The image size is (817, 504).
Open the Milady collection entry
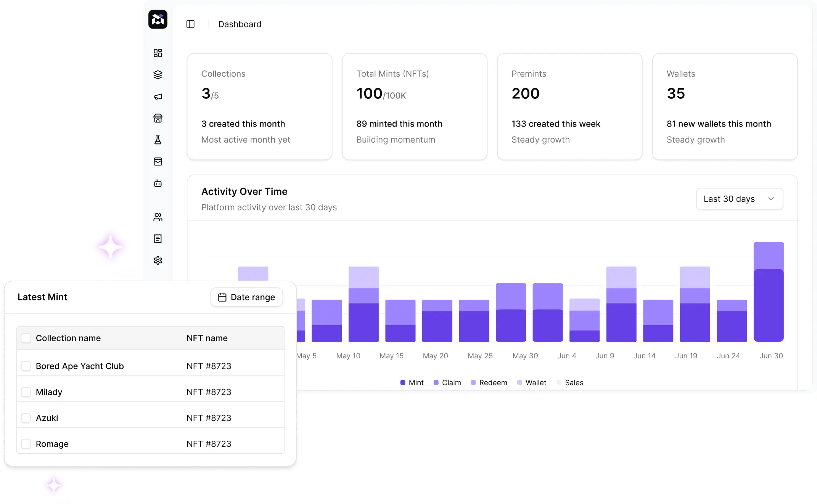pyautogui.click(x=49, y=392)
